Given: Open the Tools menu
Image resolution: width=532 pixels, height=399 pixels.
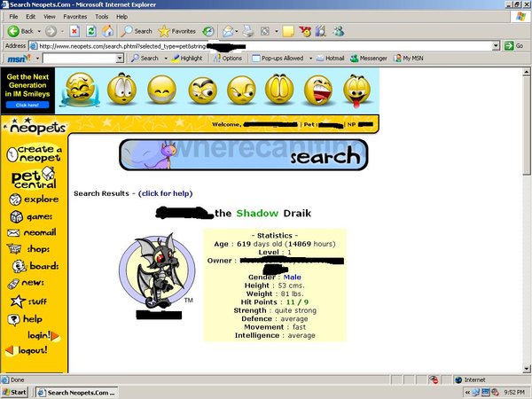Looking at the screenshot, I should (x=101, y=17).
